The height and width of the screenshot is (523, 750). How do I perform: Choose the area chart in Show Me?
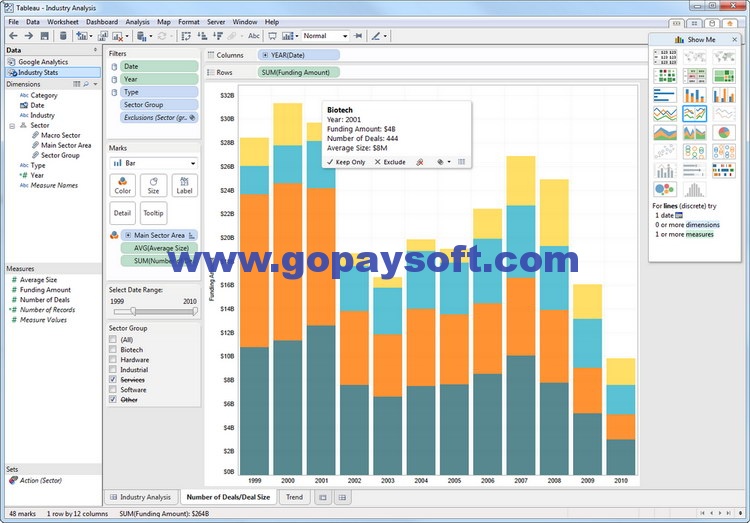(x=665, y=133)
